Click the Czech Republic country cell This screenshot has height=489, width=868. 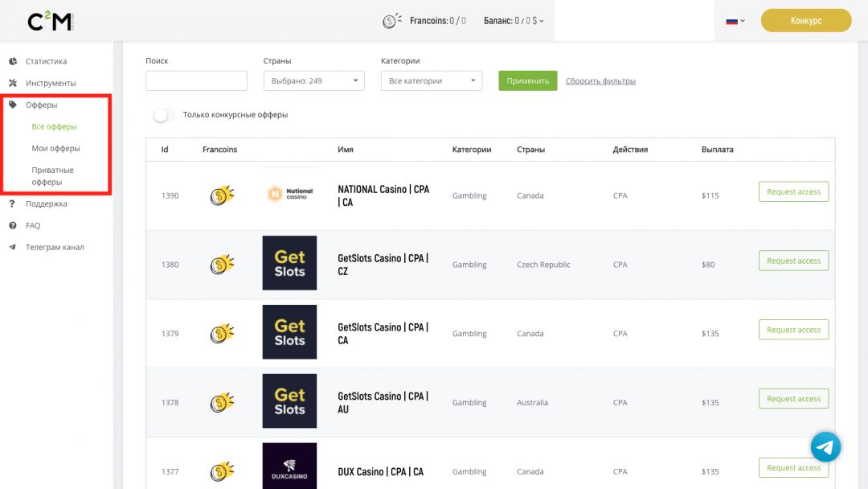pyautogui.click(x=543, y=265)
